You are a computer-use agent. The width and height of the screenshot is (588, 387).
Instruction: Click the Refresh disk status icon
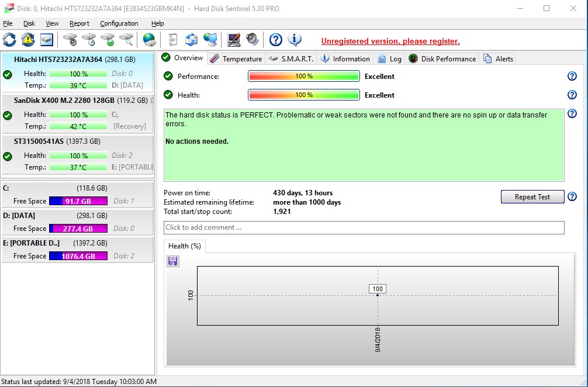pyautogui.click(x=9, y=40)
